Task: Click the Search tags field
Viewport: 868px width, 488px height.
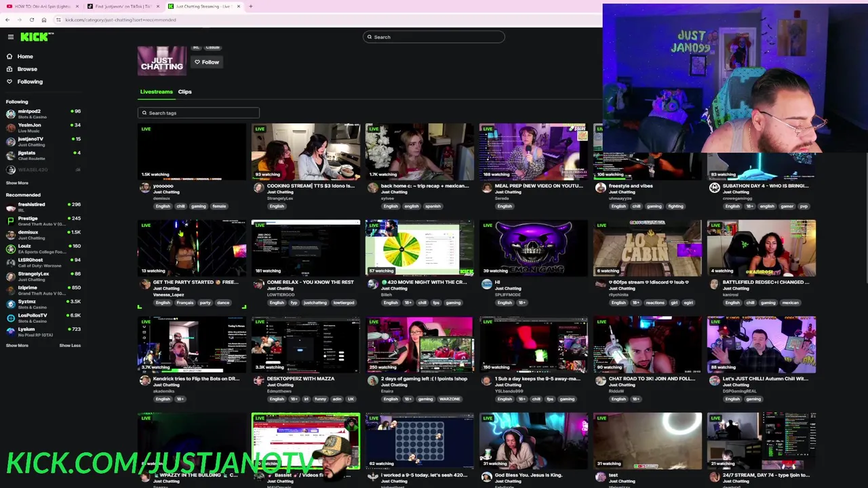Action: (198, 113)
